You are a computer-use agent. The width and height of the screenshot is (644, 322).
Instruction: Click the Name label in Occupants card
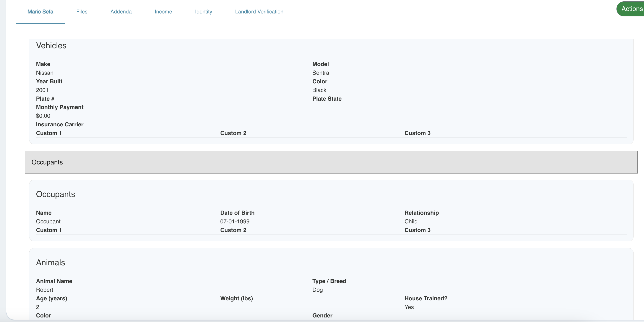44,213
